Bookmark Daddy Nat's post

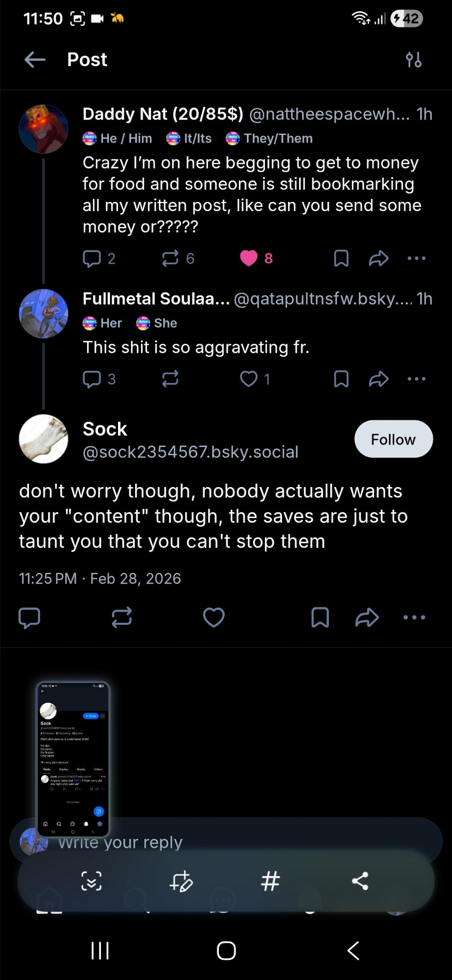tap(341, 258)
